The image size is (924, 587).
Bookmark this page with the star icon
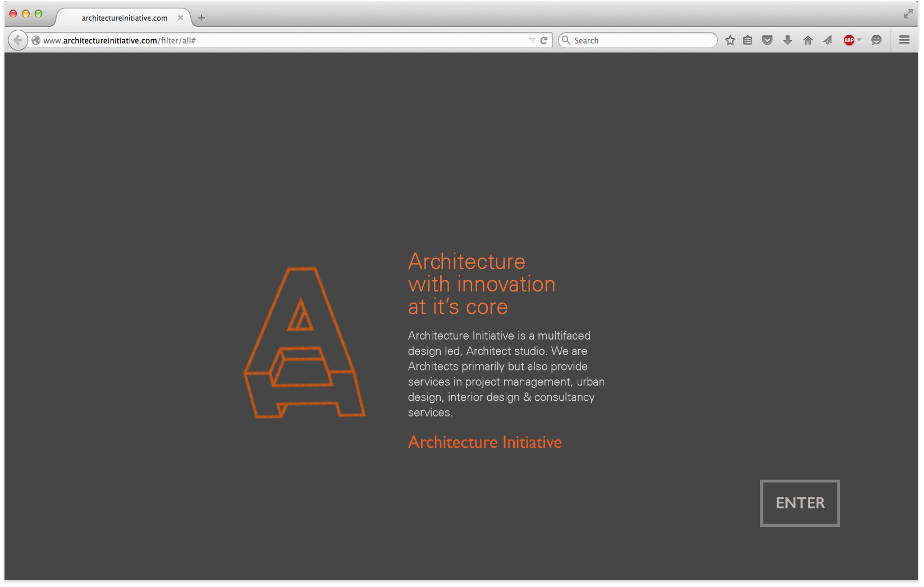pyautogui.click(x=730, y=40)
